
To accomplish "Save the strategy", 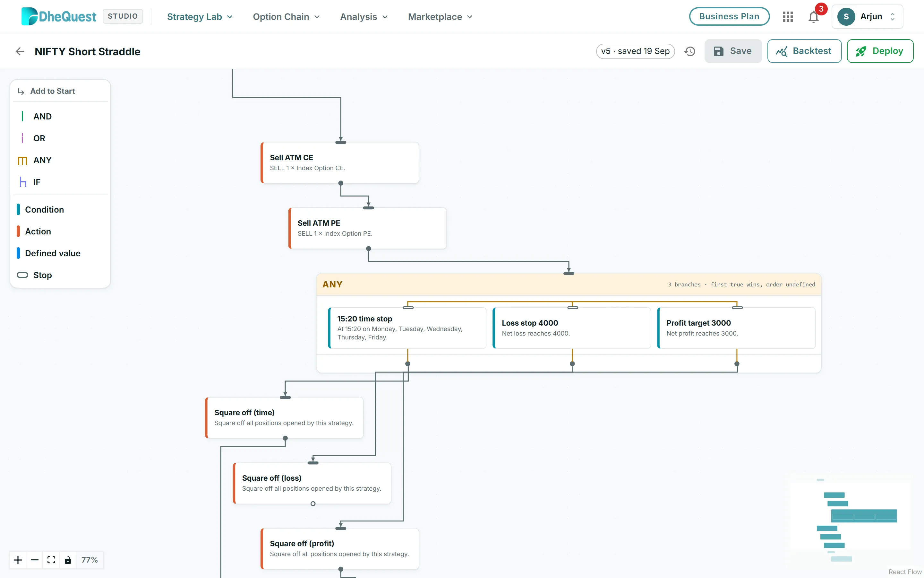I will [733, 51].
